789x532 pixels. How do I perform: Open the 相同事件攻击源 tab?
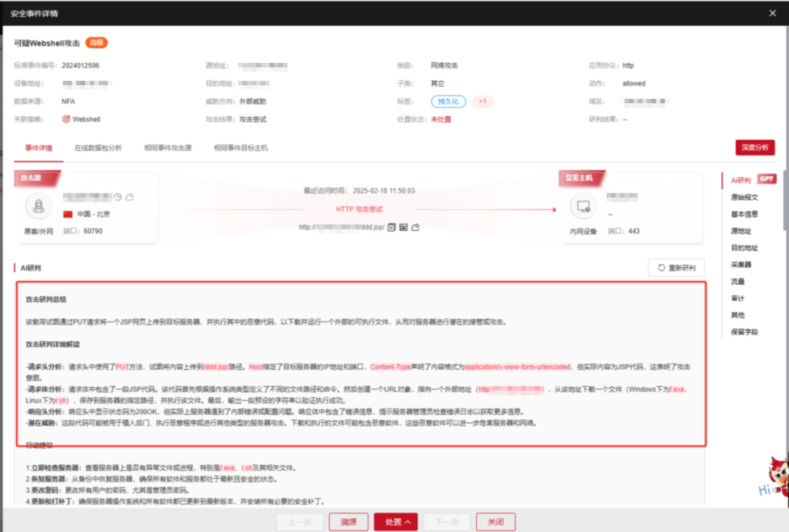[x=168, y=148]
